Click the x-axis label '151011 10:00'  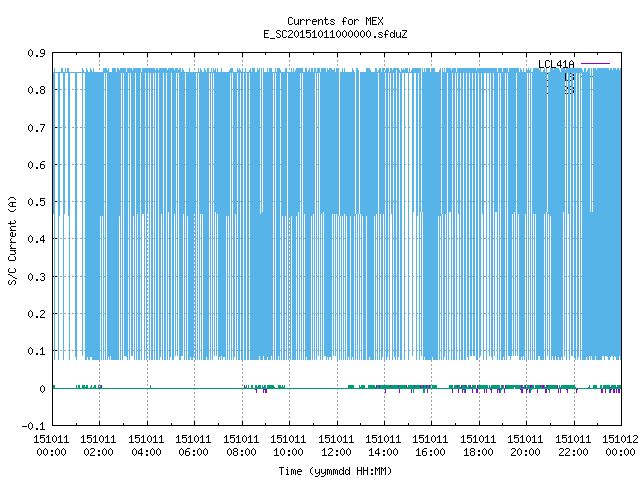(288, 446)
